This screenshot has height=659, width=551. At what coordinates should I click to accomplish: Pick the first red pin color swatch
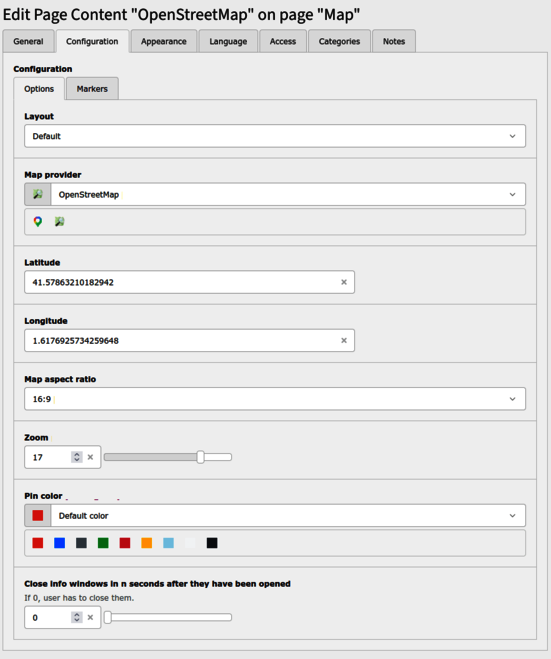click(38, 543)
